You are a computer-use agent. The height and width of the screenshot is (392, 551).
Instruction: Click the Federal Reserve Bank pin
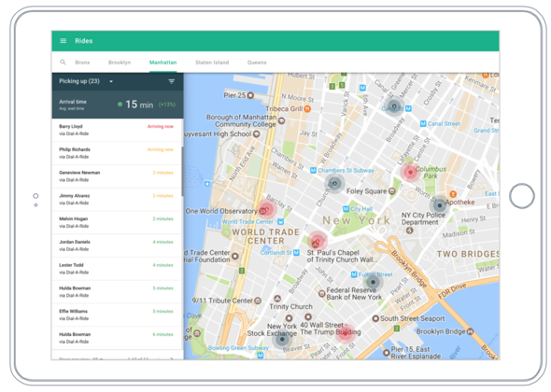click(x=321, y=293)
